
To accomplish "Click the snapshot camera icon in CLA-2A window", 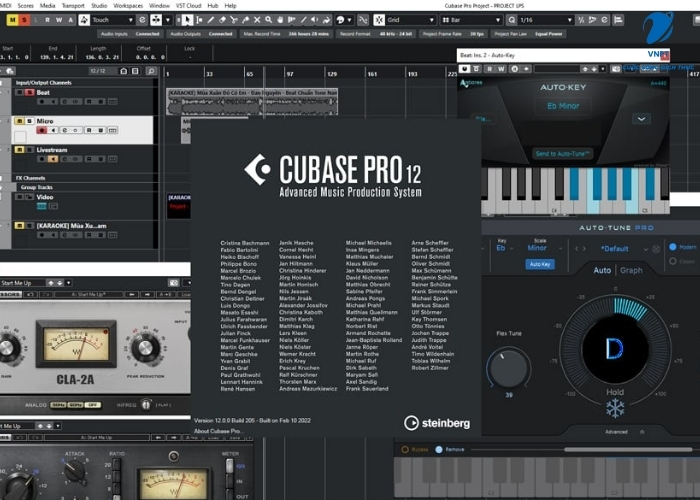I will coord(174,283).
